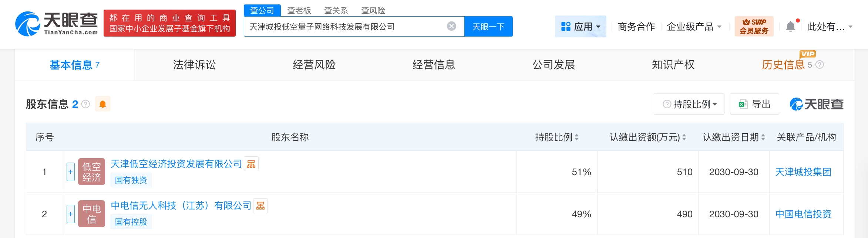The height and width of the screenshot is (238, 868).
Task: Open the 持股比例 dropdown filter
Action: pos(689,104)
